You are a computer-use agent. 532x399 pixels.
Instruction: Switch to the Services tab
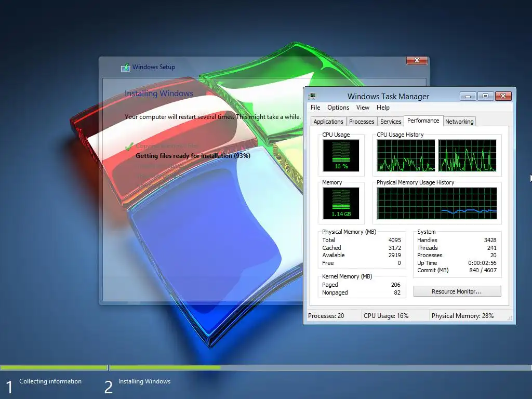click(391, 122)
